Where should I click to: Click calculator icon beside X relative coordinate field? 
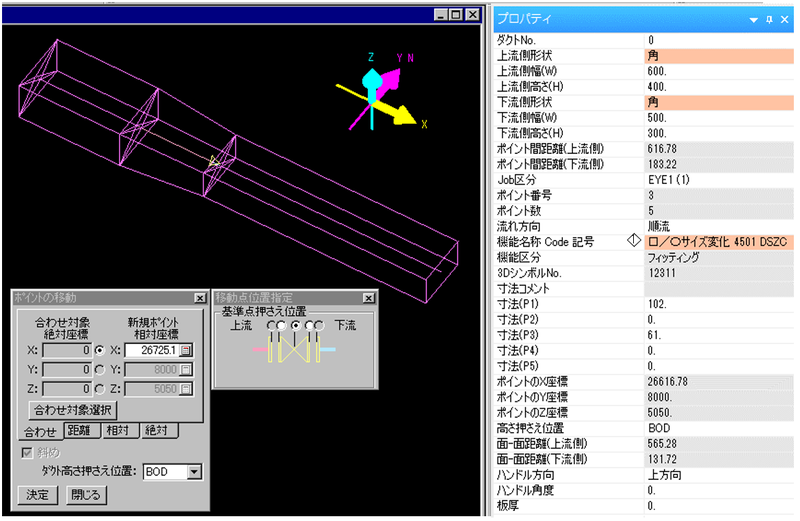(x=185, y=351)
